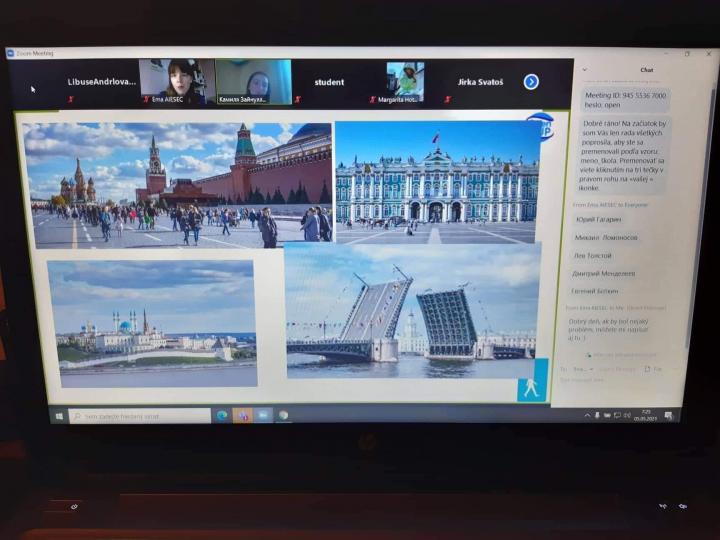Click the Meeting ID chat message

[624, 100]
